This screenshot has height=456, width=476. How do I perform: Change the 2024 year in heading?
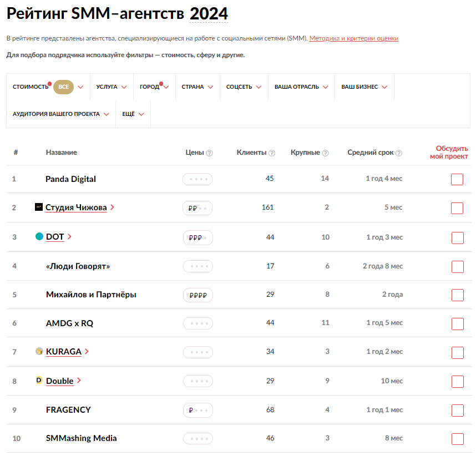[x=209, y=14]
